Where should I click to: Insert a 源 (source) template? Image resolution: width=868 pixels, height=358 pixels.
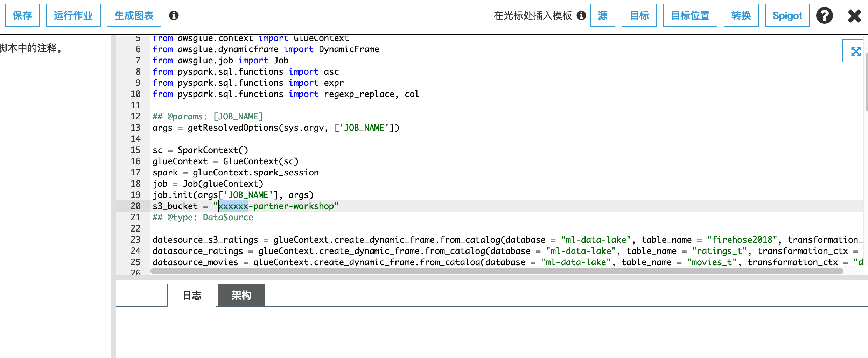[602, 15]
